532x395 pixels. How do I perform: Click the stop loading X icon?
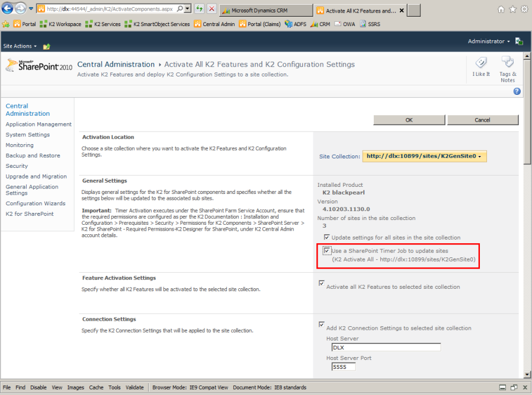point(211,9)
